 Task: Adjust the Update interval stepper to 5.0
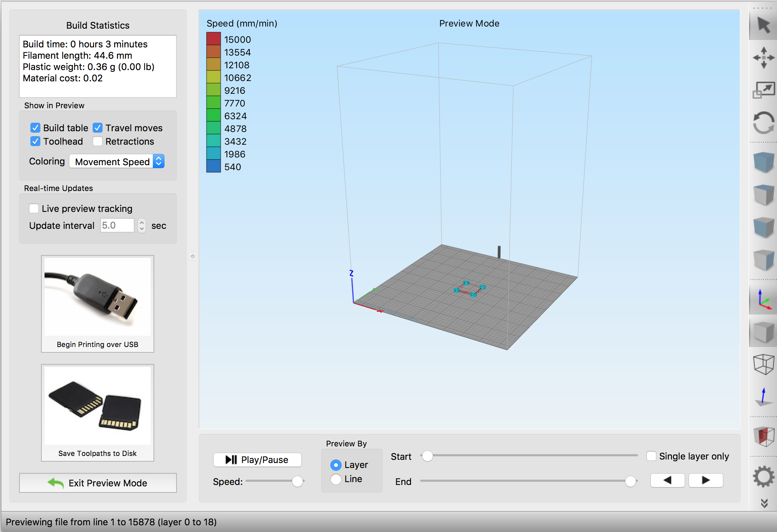141,224
